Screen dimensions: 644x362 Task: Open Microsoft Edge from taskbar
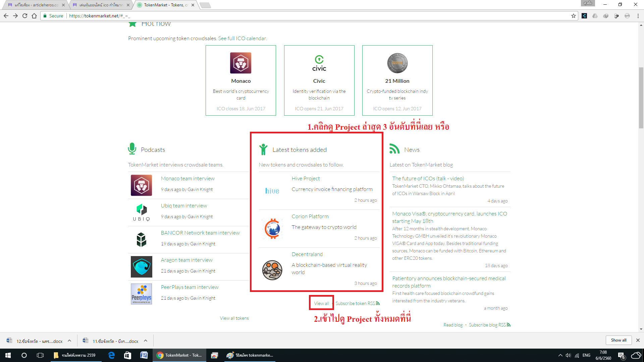point(112,355)
